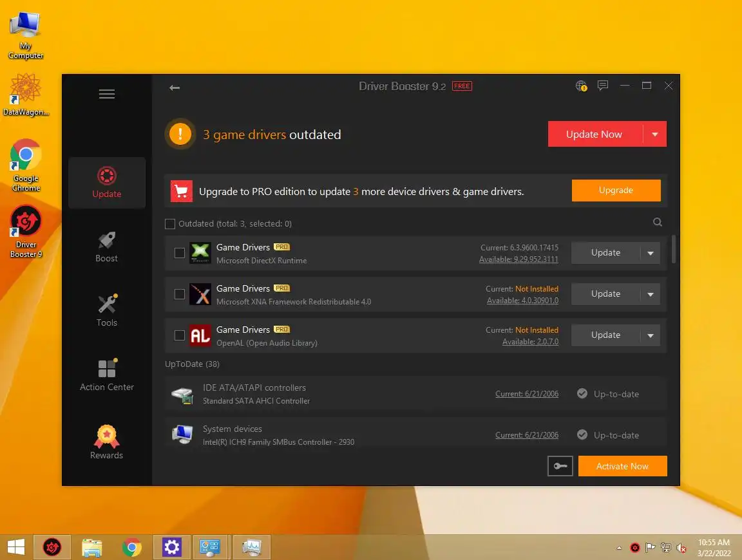Click the volume speaker tray icon
The image size is (742, 560).
(681, 548)
